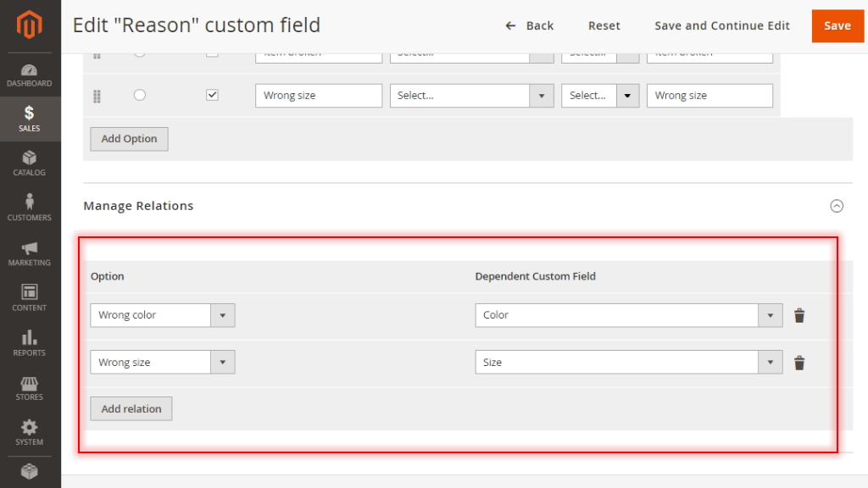Open the wide Select... dropdown in Wrong size row
868x488 pixels.
471,96
